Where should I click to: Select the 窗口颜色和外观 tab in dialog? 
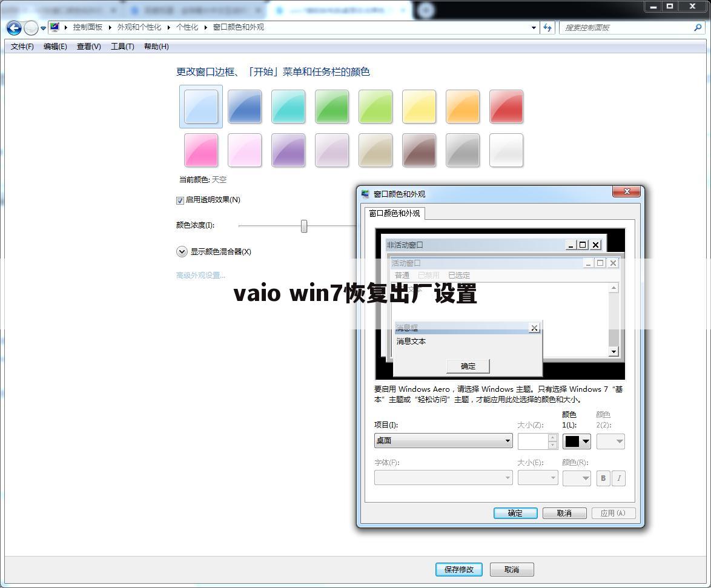tap(394, 213)
